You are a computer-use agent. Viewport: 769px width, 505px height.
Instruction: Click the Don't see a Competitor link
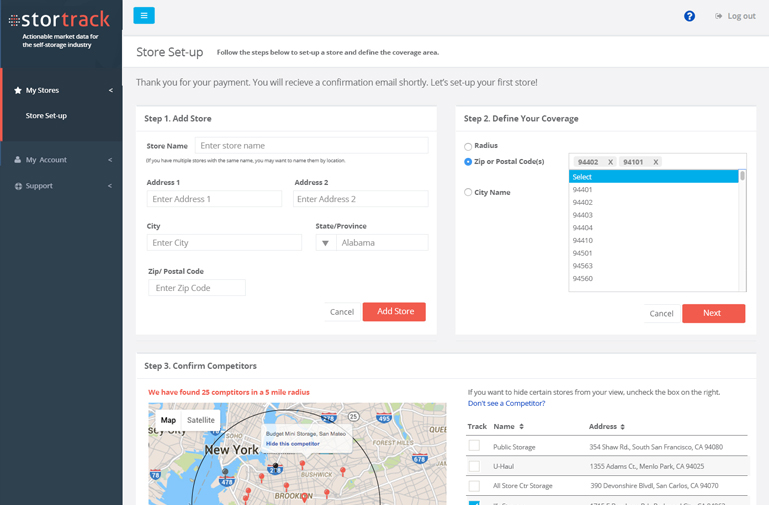point(506,403)
